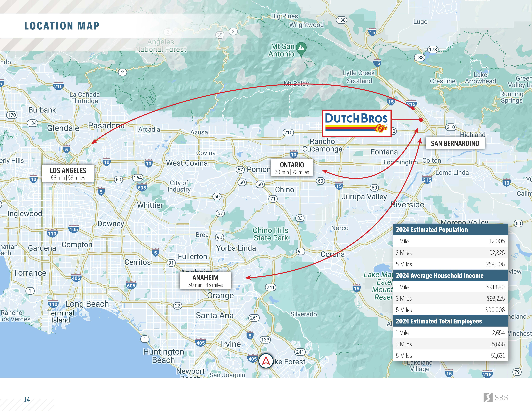Click the route 210 shield near Highland
This screenshot has width=532, height=411.
[x=451, y=127]
